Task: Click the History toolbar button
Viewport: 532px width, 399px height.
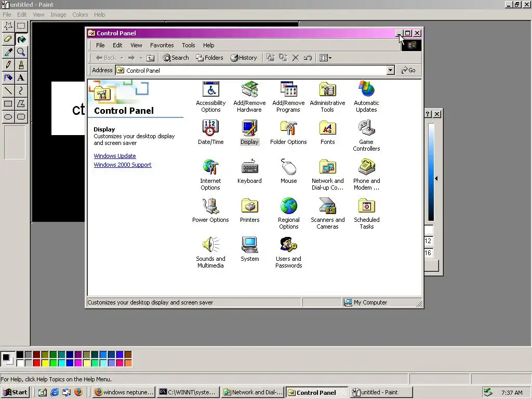Action: click(244, 58)
